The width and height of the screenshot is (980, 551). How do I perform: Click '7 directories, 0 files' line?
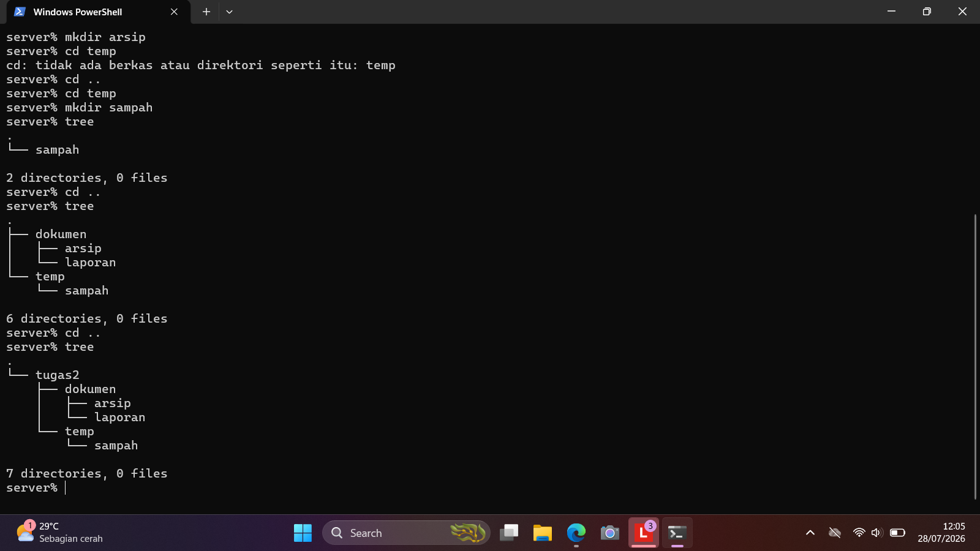click(x=87, y=474)
